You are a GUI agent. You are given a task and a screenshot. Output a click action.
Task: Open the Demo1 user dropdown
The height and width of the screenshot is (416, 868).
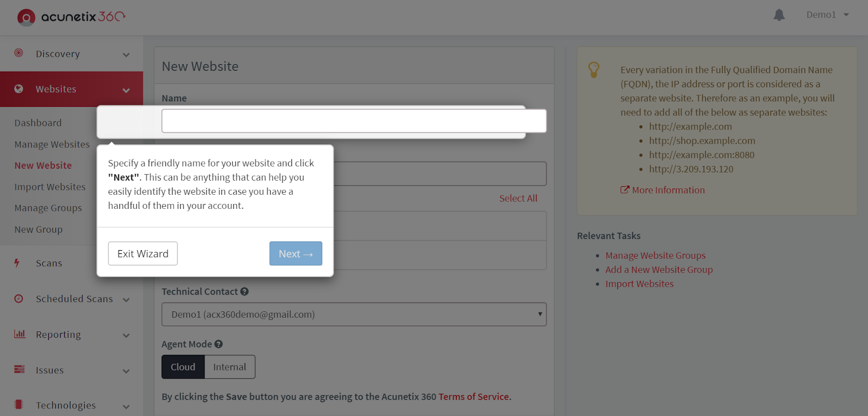(827, 15)
